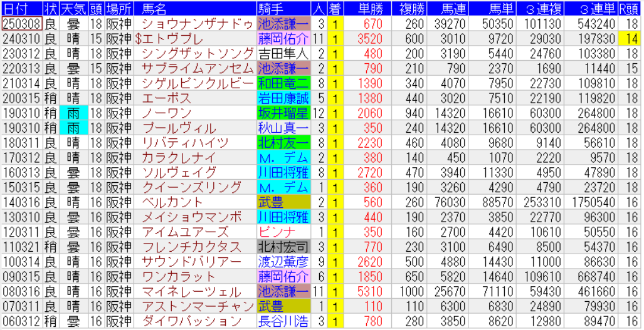The width and height of the screenshot is (644, 330).
Task: Click the yellow-highlighted 14 in R頭 column
Action: tap(629, 39)
